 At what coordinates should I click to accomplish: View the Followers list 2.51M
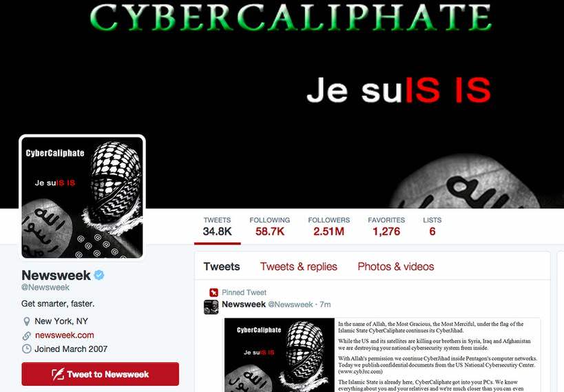[328, 227]
